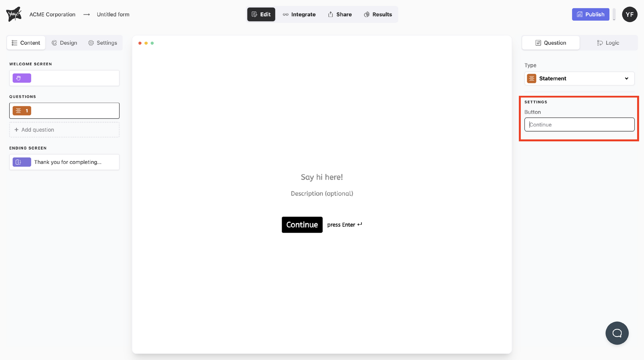Open the Share section
Screen dimensions: 644x360
point(340,14)
